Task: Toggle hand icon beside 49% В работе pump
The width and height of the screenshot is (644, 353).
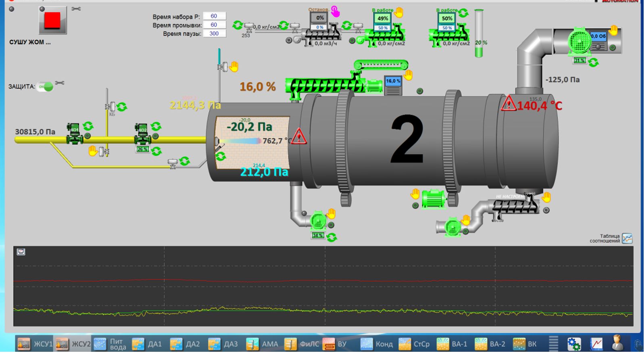Action: [399, 13]
